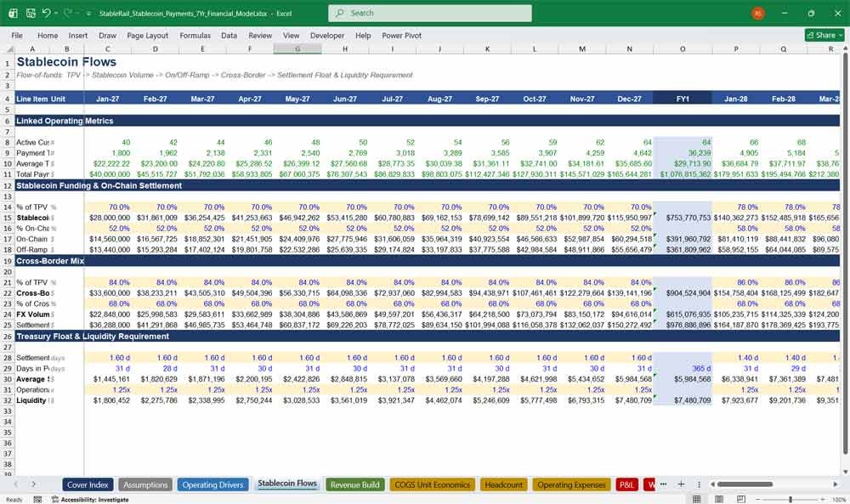The image size is (850, 504).
Task: Switch to the P&L sheet tab
Action: (626, 484)
